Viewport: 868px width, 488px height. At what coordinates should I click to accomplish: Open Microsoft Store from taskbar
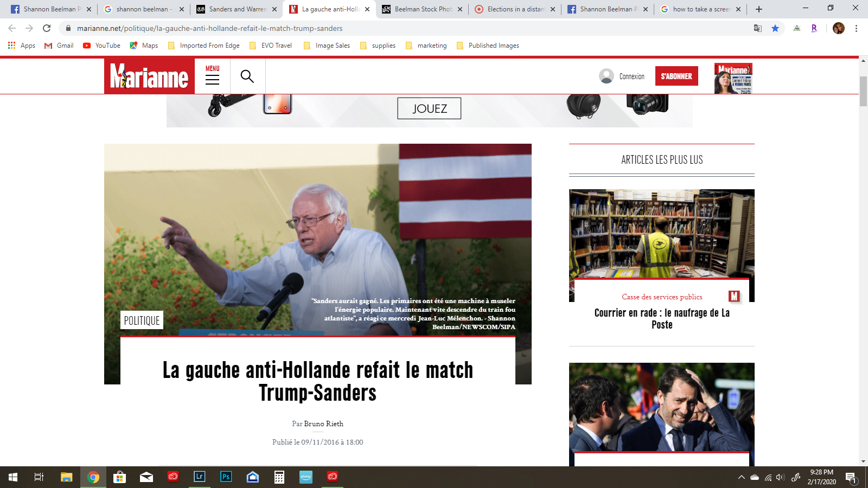coord(119,477)
